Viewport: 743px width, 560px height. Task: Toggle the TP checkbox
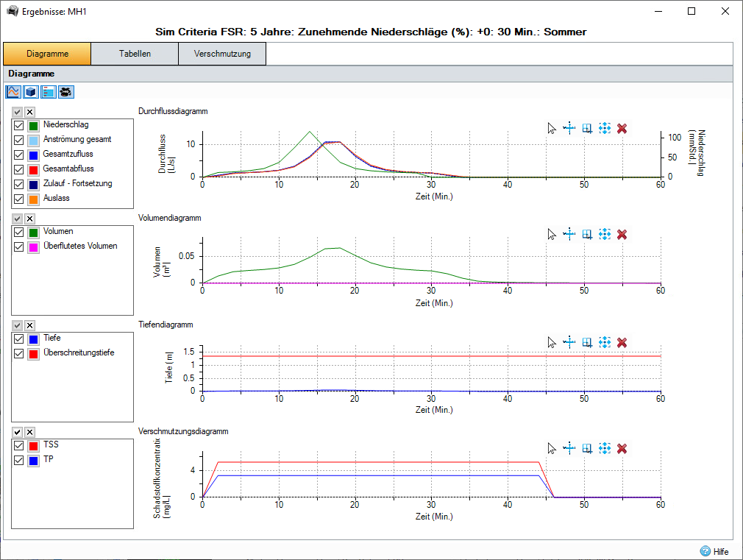click(x=18, y=461)
